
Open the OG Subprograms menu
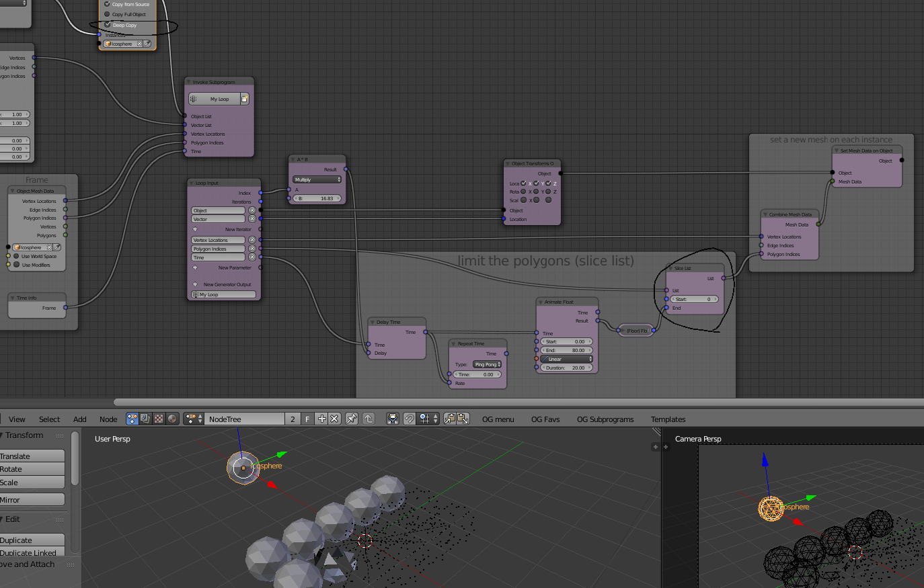coord(605,419)
